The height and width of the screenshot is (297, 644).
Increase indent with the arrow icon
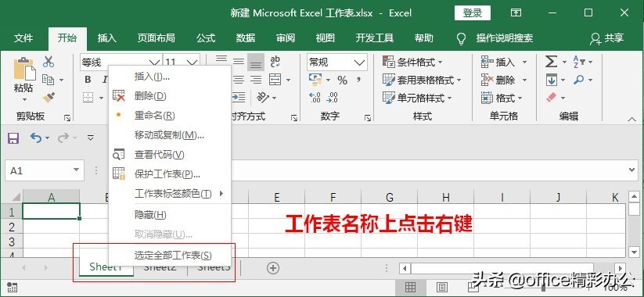click(x=239, y=97)
